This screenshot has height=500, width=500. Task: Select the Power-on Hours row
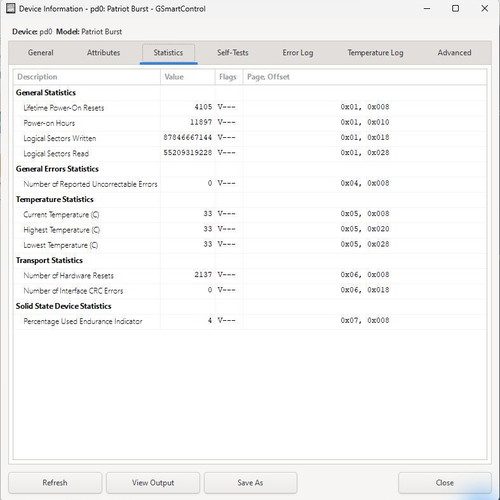tap(250, 123)
